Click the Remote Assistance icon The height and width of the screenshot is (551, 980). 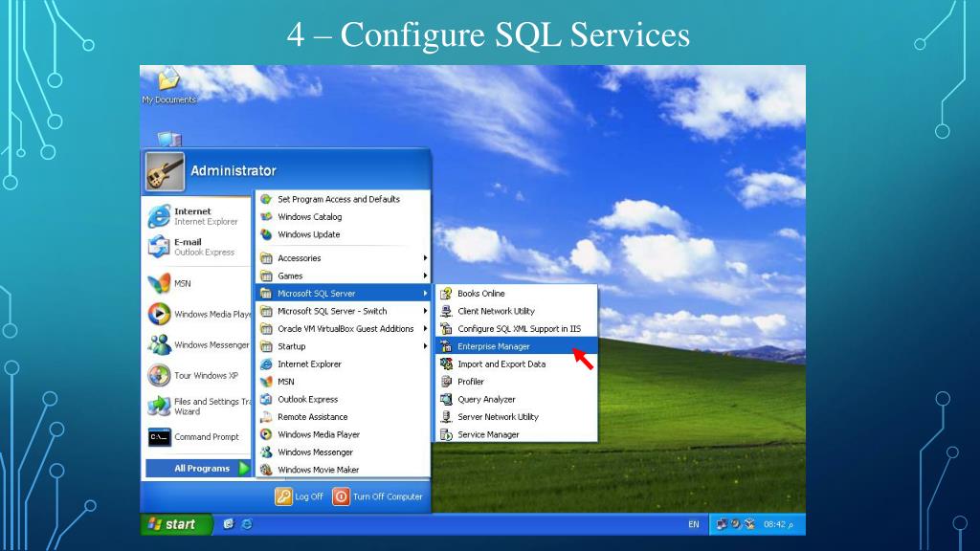pyautogui.click(x=266, y=417)
